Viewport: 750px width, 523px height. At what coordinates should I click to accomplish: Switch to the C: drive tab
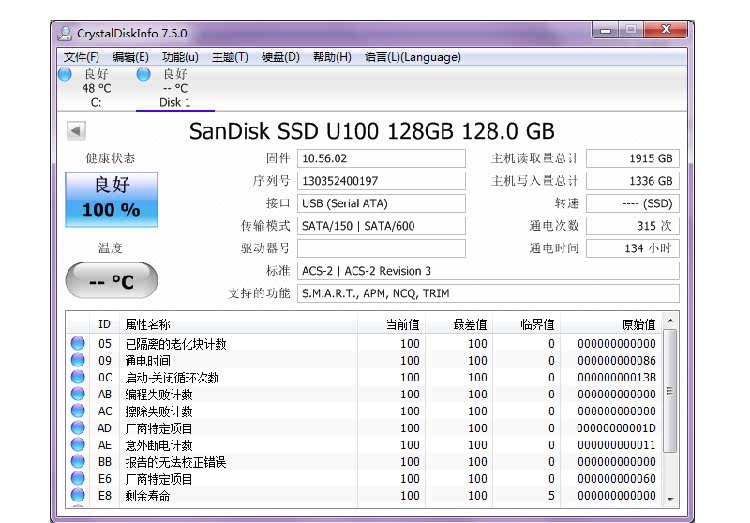(x=96, y=89)
